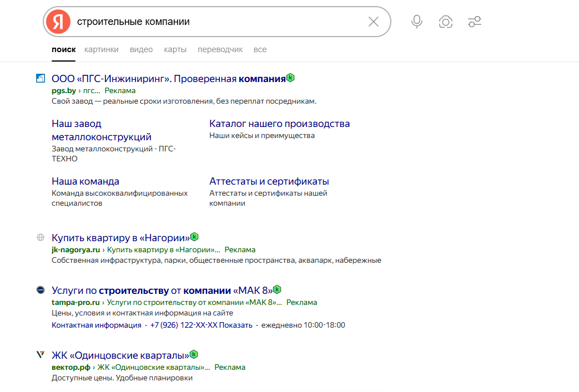Click pgs.by domain link
Viewport: 579px width, 392px height.
64,91
